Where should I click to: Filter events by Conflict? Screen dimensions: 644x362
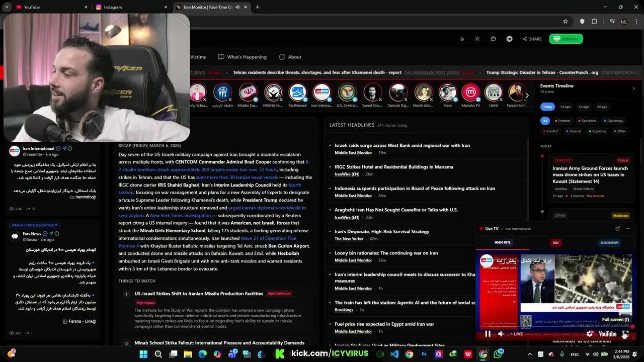tap(550, 131)
